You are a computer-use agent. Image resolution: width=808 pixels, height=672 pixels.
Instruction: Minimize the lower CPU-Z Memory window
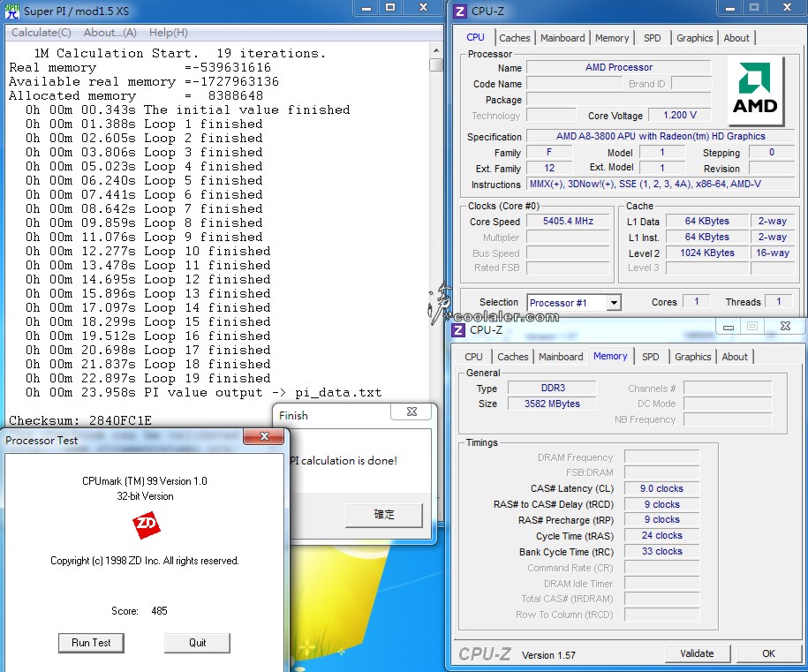729,326
